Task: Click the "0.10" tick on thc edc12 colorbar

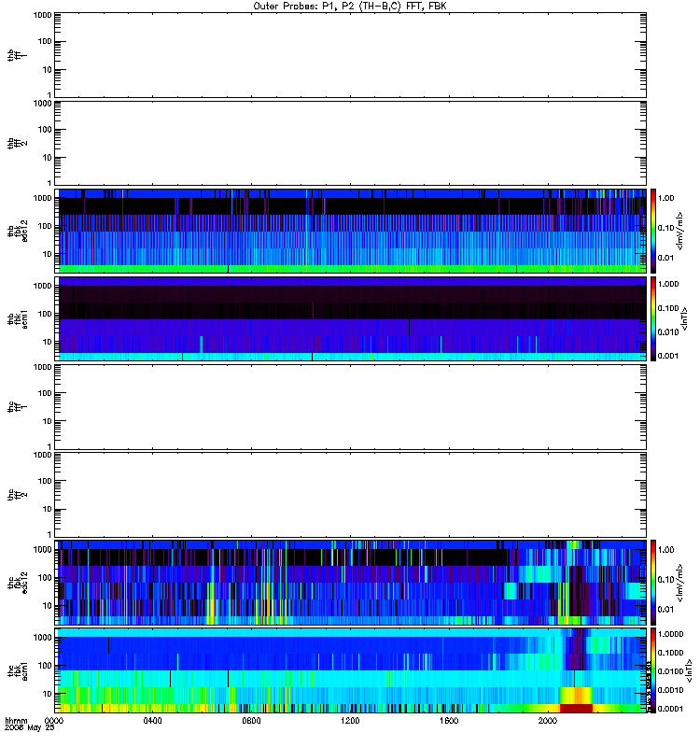Action: pyautogui.click(x=666, y=579)
